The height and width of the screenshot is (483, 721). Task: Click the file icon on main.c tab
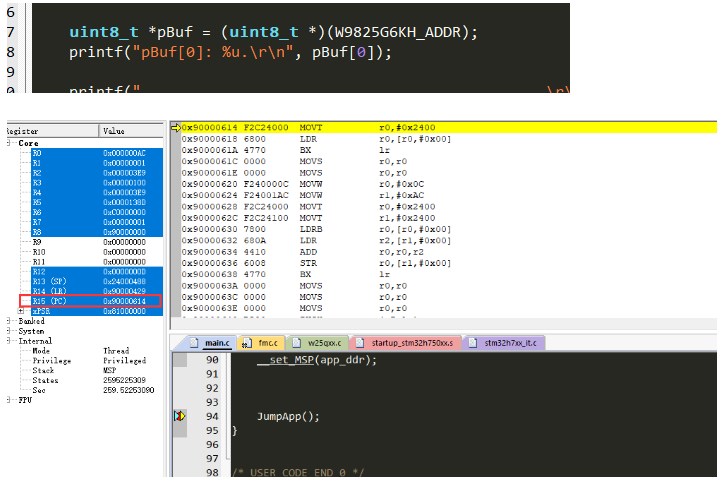(196, 343)
